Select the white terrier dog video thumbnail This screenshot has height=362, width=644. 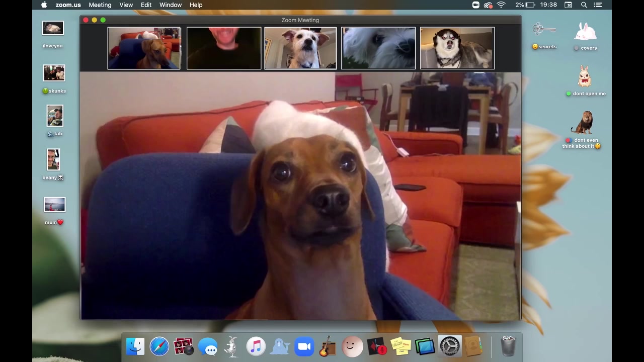(x=300, y=48)
